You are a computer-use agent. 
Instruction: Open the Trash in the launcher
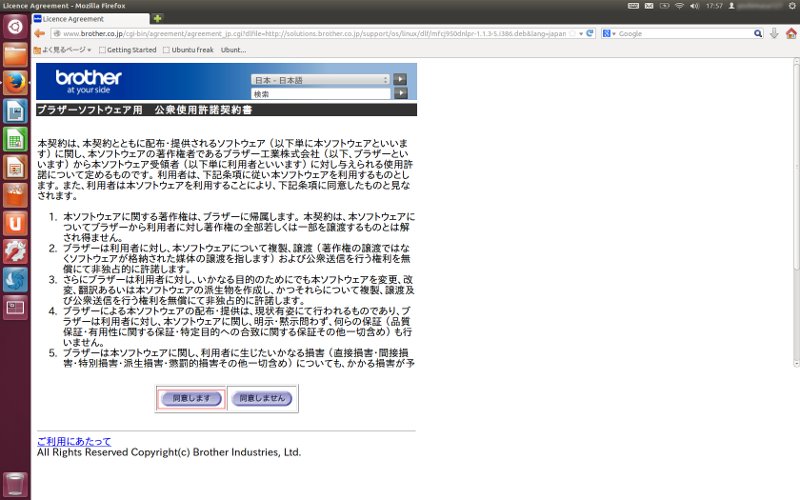[15, 484]
